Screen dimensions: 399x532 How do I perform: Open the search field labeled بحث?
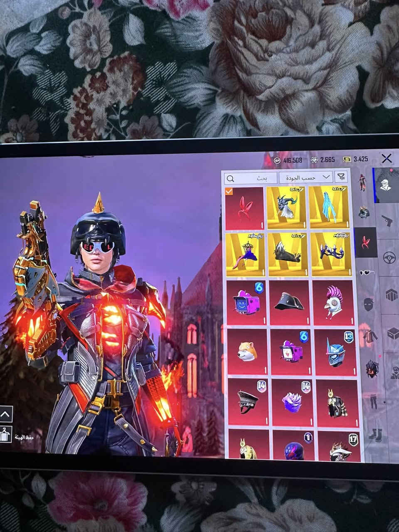[x=251, y=178]
